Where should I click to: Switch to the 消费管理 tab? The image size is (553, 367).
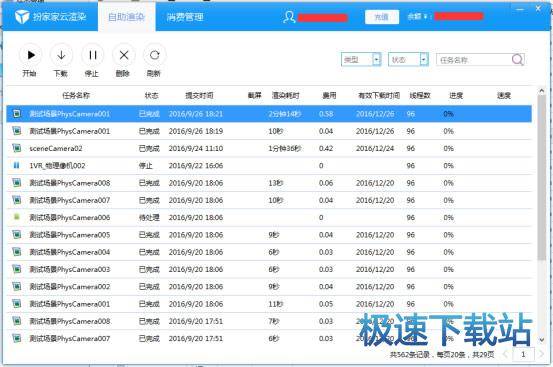click(x=185, y=17)
